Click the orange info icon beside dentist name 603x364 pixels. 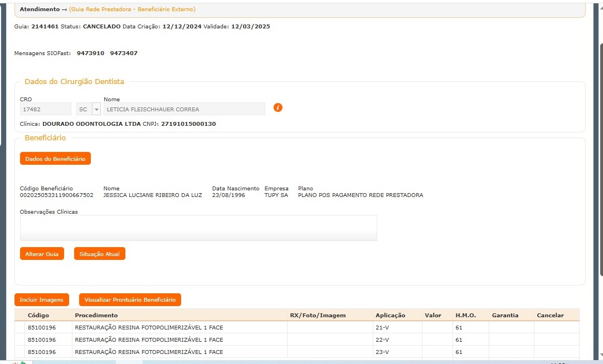(x=278, y=108)
